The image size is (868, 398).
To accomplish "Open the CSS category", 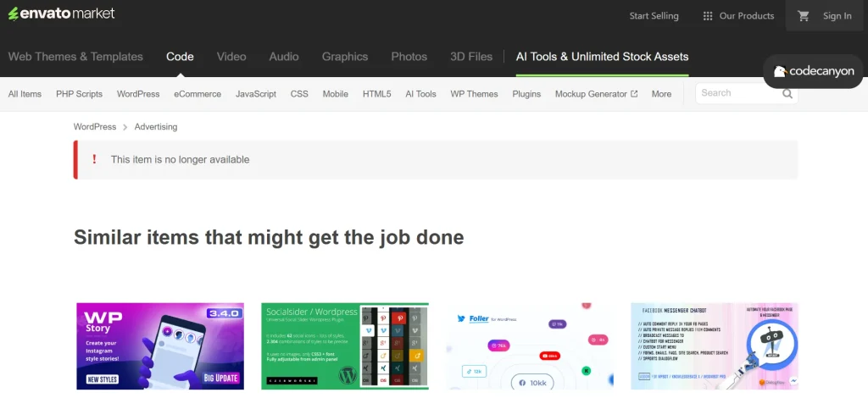I will click(299, 94).
